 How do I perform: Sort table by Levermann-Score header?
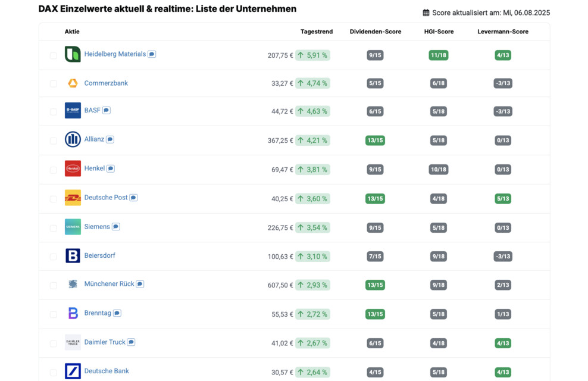pyautogui.click(x=502, y=32)
